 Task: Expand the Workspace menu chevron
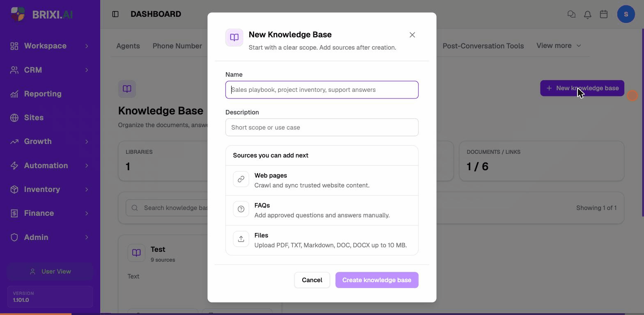click(87, 46)
